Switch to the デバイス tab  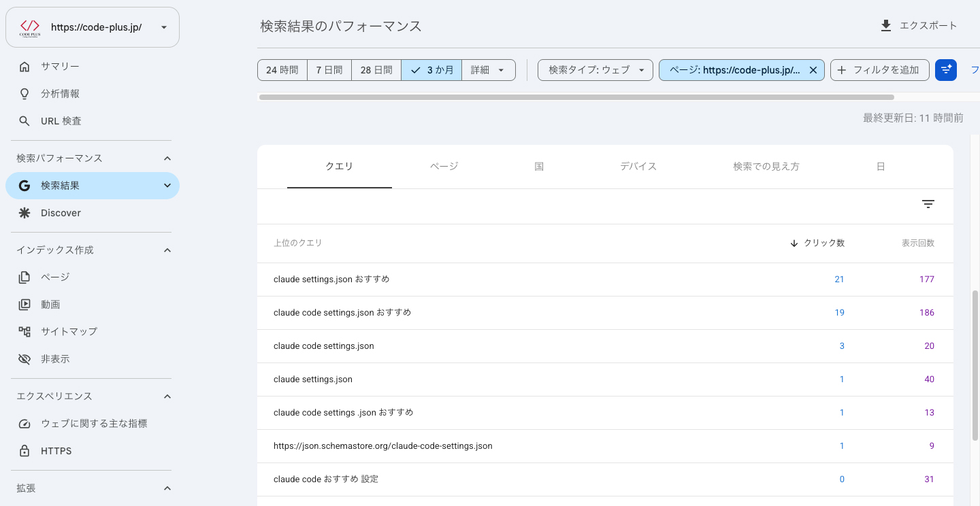638,167
